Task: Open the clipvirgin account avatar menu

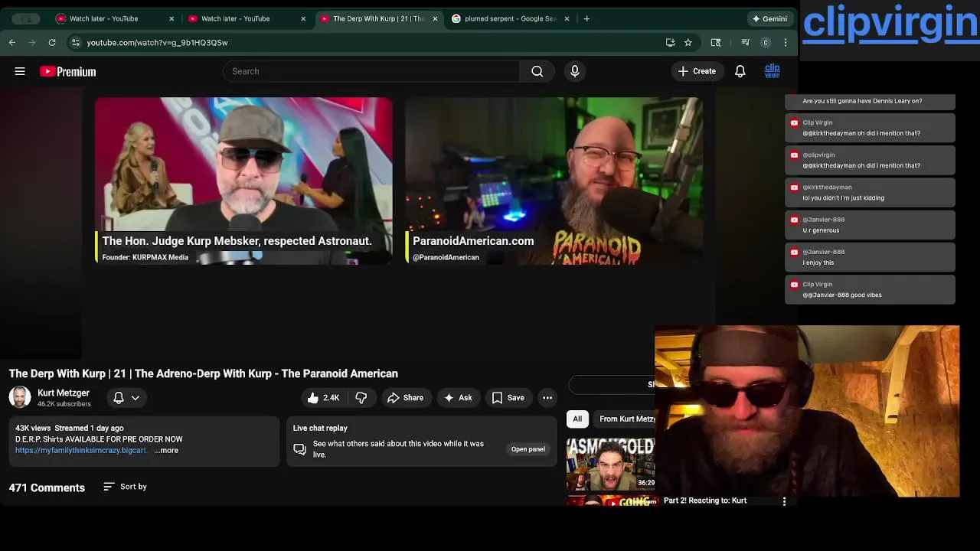Action: tap(772, 71)
